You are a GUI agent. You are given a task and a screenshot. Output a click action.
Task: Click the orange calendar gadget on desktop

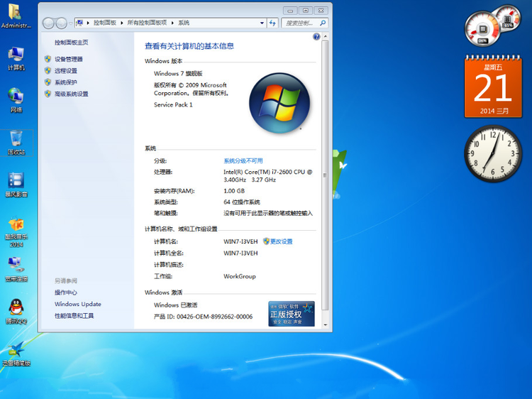coord(492,87)
